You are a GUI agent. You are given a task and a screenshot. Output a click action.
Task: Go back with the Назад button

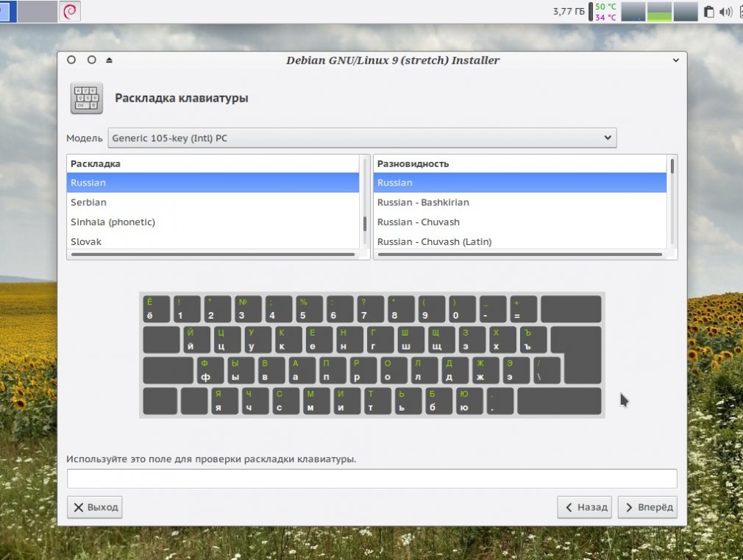pos(585,507)
